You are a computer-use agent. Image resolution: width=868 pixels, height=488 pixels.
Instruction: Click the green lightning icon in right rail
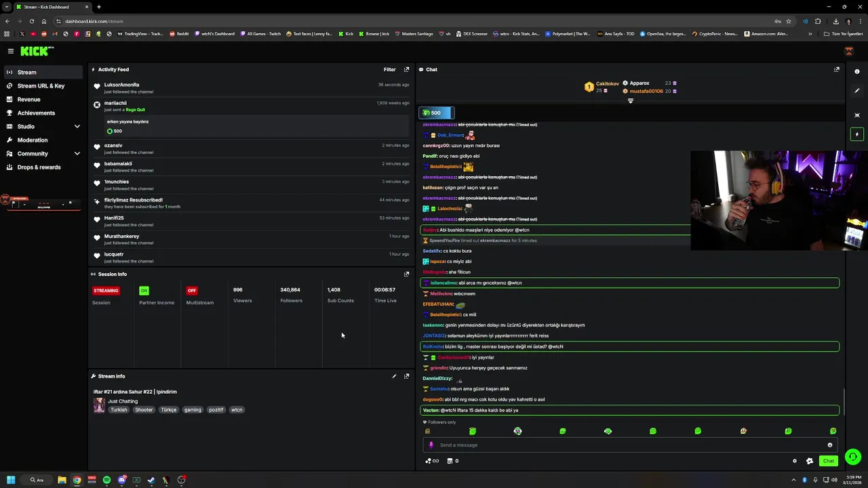(x=857, y=134)
